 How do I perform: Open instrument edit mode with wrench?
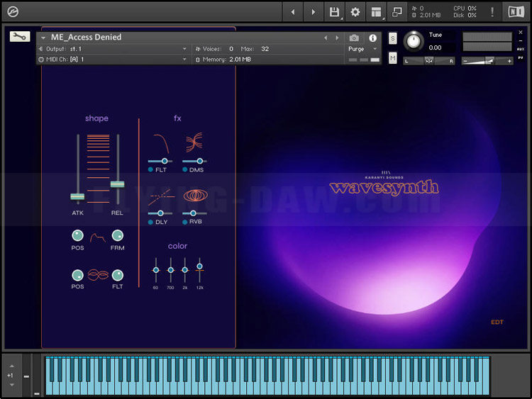coord(20,36)
